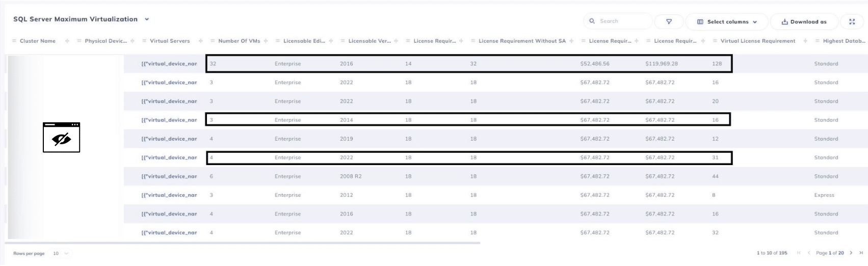
Task: Sort by Virtual License Requirement header
Action: coord(758,41)
